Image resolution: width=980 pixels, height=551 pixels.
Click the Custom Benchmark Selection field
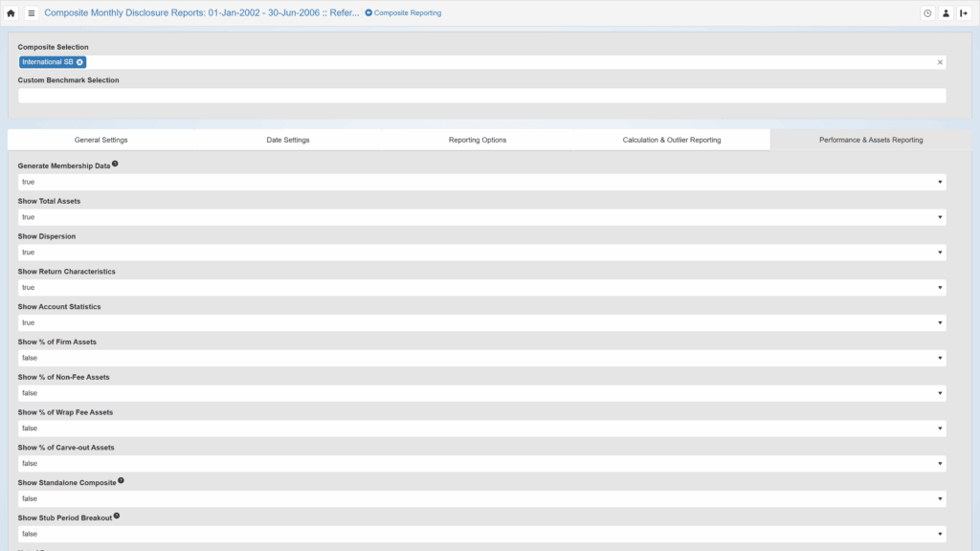coord(481,96)
